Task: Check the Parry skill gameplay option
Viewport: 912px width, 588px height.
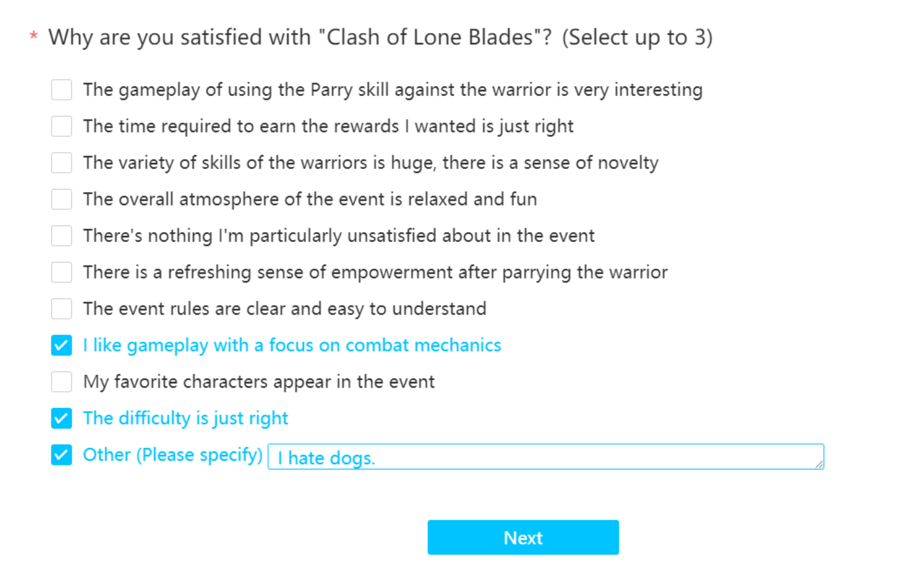Action: coord(61,90)
